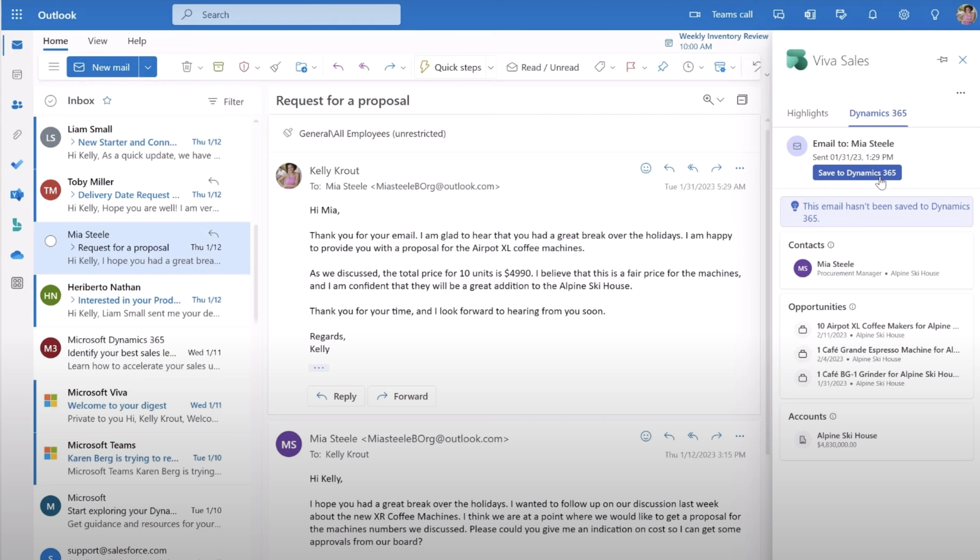Open Weekly Inventory Review reminder
The height and width of the screenshot is (560, 980).
(x=716, y=41)
